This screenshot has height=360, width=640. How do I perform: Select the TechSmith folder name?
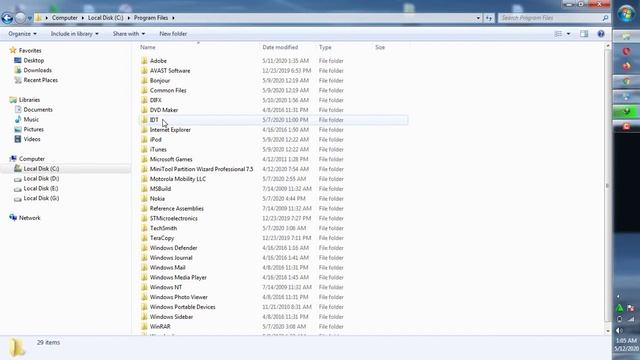coord(163,228)
